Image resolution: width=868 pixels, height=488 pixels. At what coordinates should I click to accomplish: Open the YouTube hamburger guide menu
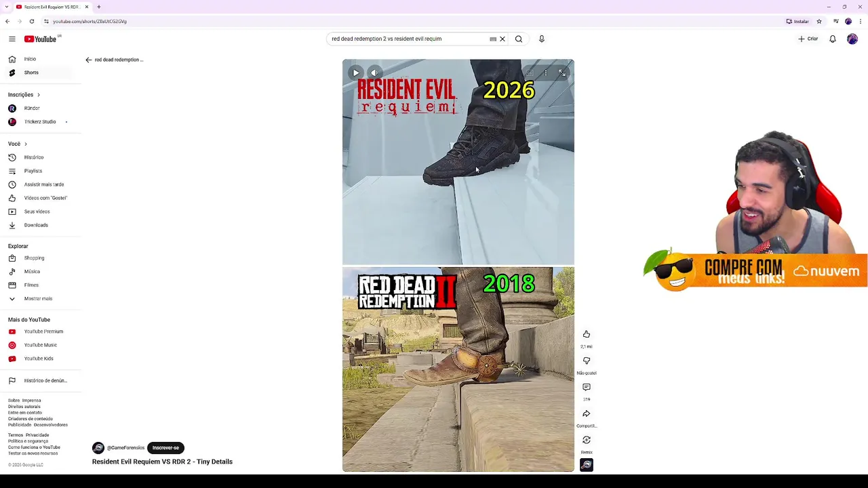point(12,39)
